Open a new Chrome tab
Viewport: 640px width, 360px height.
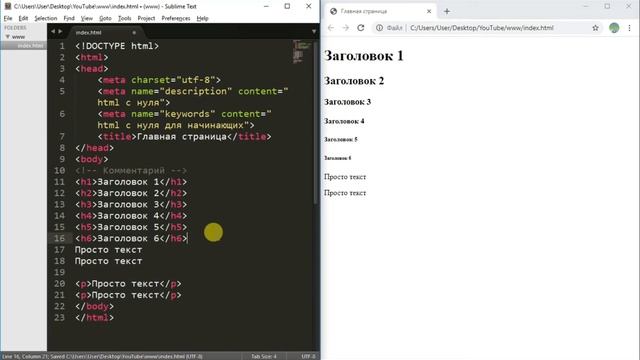coord(447,11)
